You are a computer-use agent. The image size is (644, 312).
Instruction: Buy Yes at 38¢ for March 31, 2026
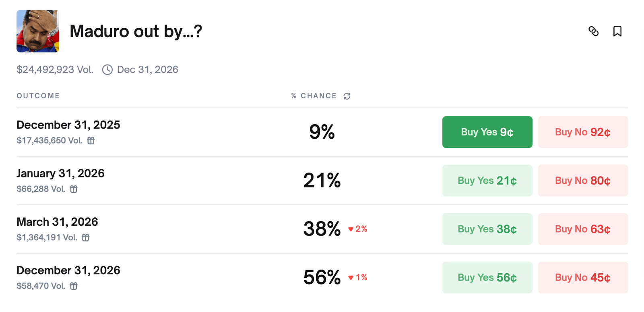tap(487, 229)
